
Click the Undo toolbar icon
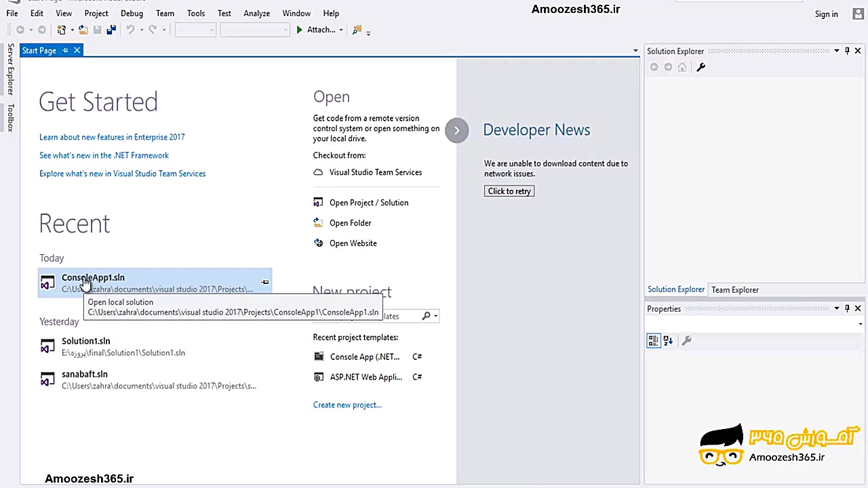(130, 30)
